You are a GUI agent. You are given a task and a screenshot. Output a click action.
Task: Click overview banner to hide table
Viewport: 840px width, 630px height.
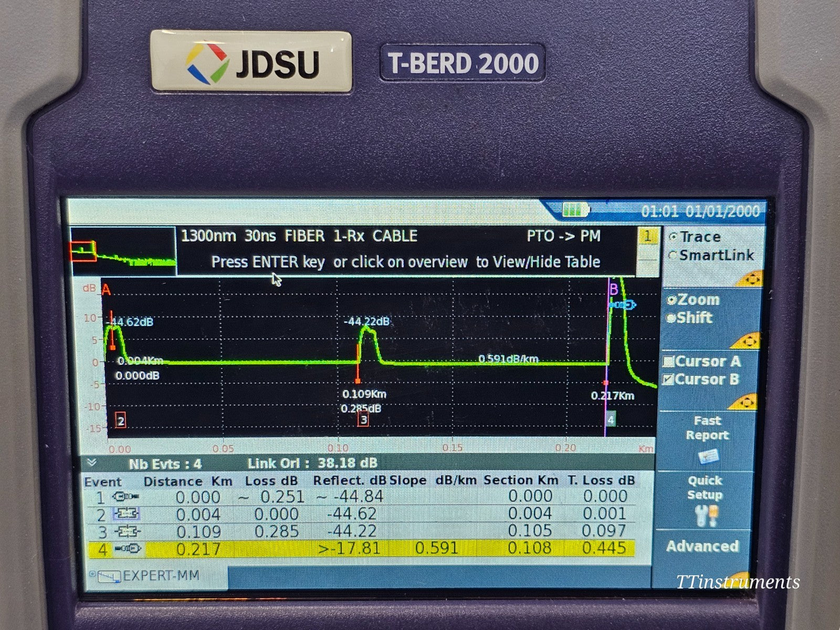point(408,262)
